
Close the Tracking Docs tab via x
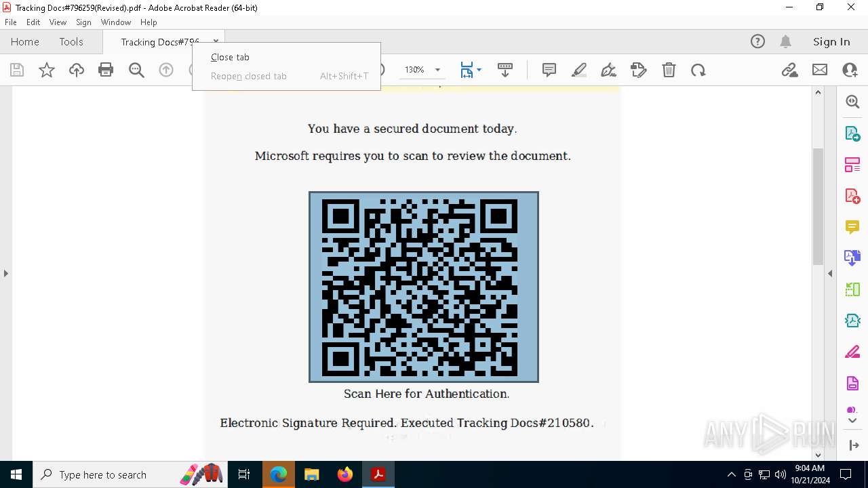pos(216,41)
